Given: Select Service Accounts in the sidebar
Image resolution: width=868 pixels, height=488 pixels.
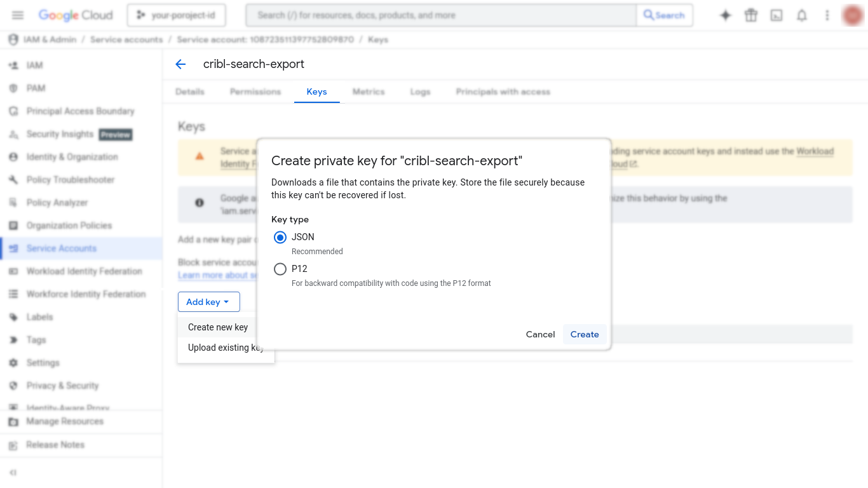Looking at the screenshot, I should 60,248.
